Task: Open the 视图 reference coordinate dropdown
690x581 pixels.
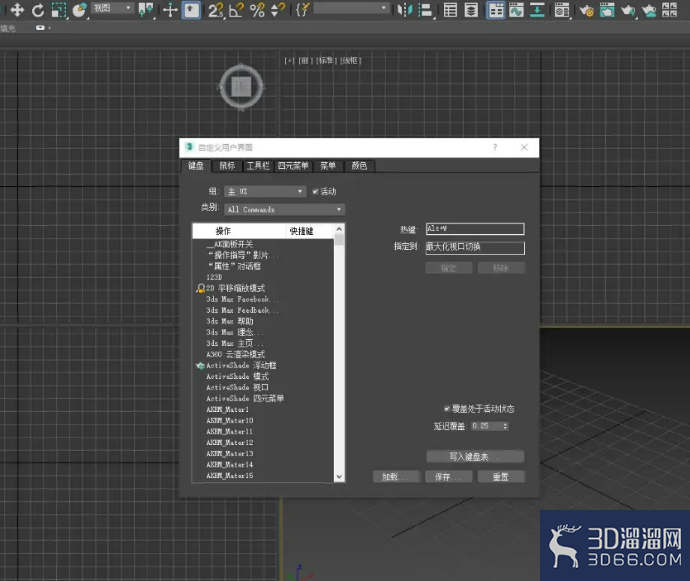Action: pyautogui.click(x=112, y=8)
